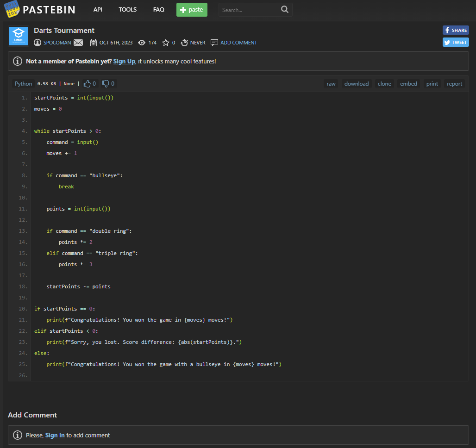The height and width of the screenshot is (448, 476).
Task: Open the TOOLS menu item
Action: pos(128,10)
